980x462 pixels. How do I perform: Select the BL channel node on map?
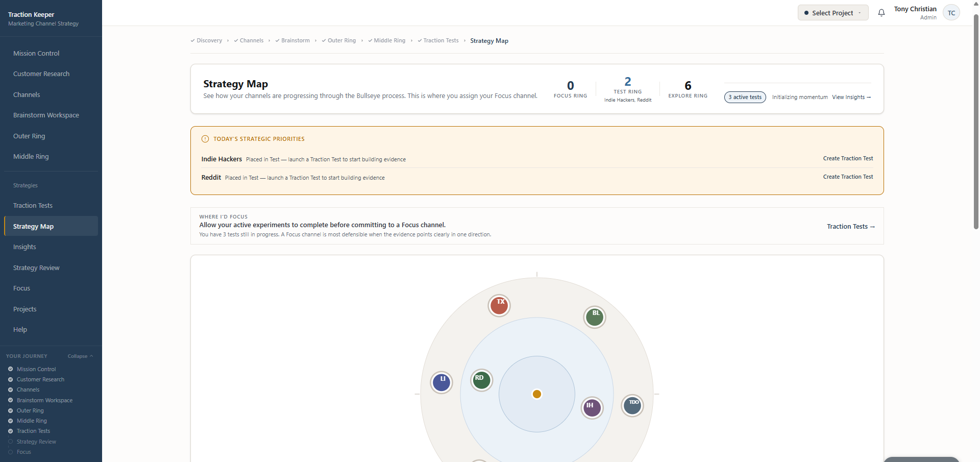point(595,317)
